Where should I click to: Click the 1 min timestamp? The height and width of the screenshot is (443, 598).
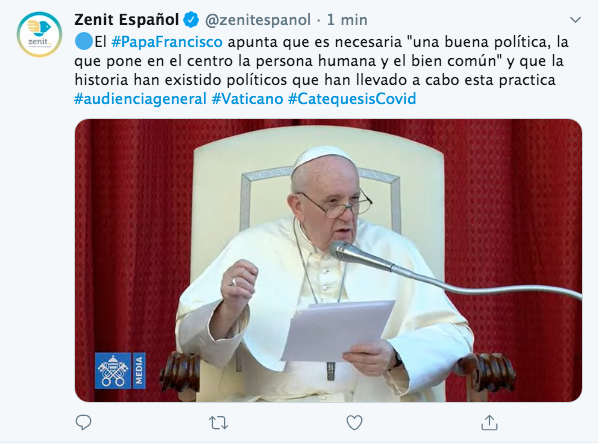pos(347,20)
